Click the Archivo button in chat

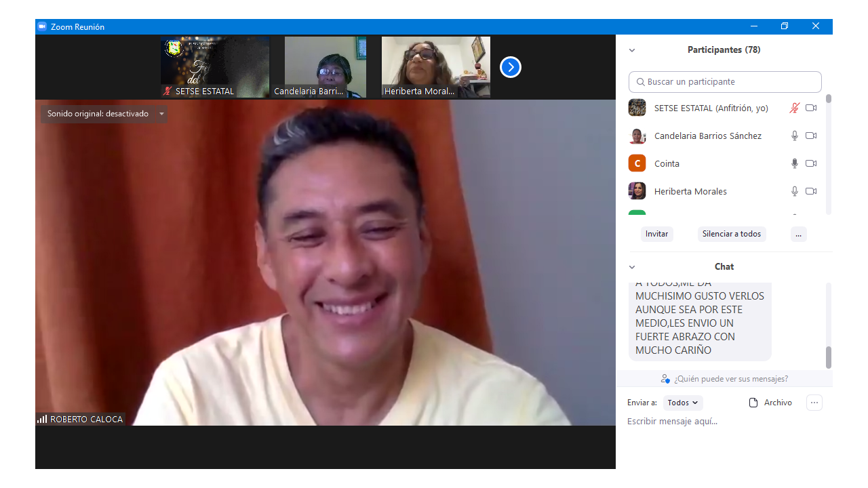(770, 403)
